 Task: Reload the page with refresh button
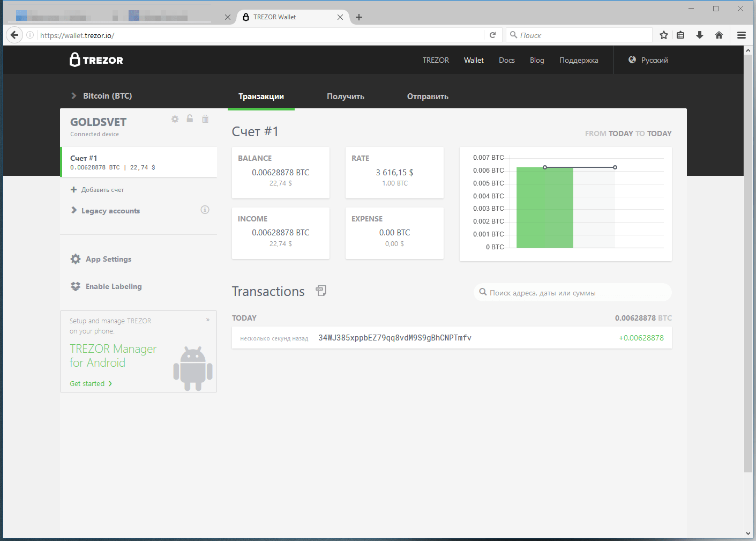[x=493, y=35]
